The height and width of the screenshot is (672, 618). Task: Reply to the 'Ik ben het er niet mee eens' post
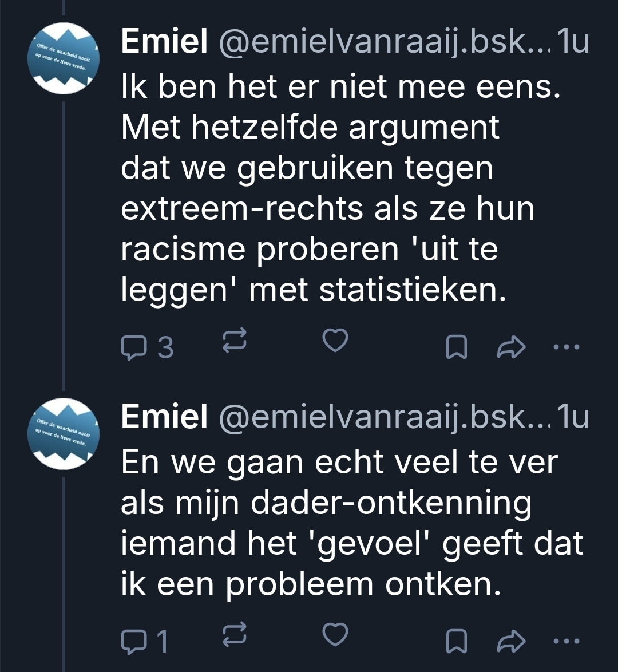134,346
